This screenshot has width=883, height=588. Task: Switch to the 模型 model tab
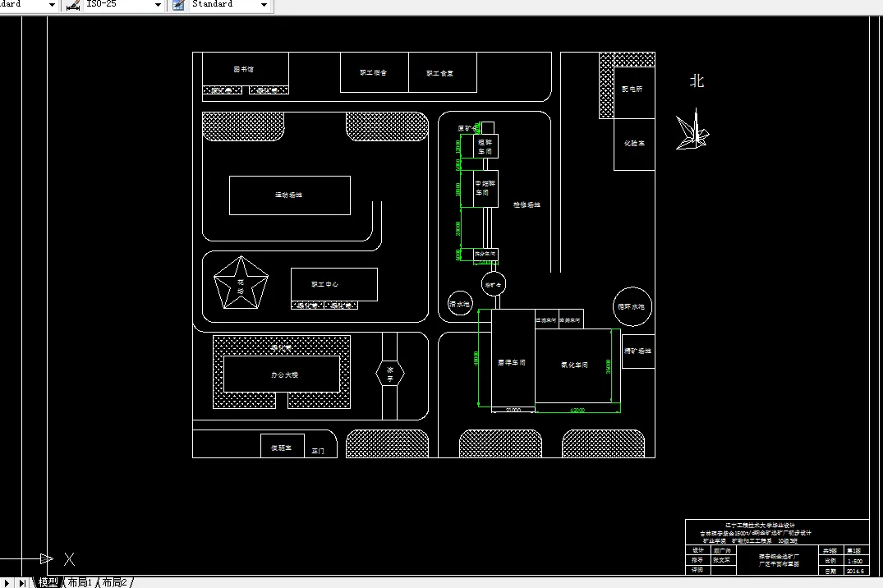click(48, 582)
